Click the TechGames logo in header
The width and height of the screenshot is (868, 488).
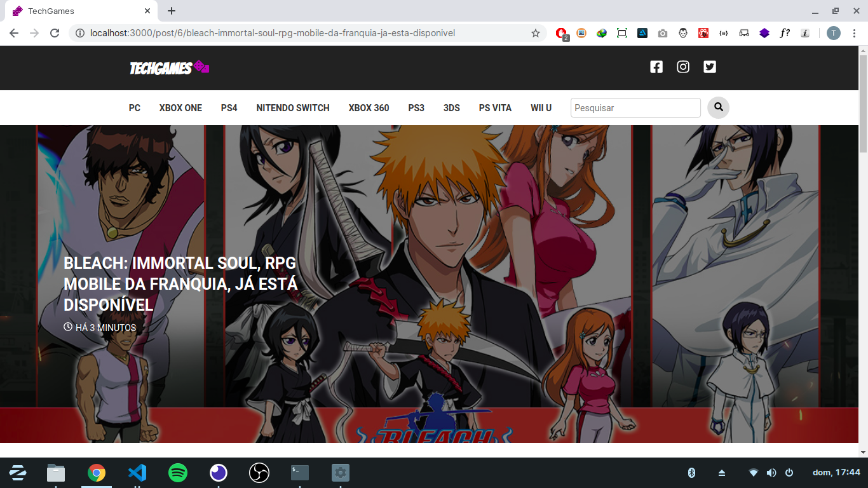170,67
